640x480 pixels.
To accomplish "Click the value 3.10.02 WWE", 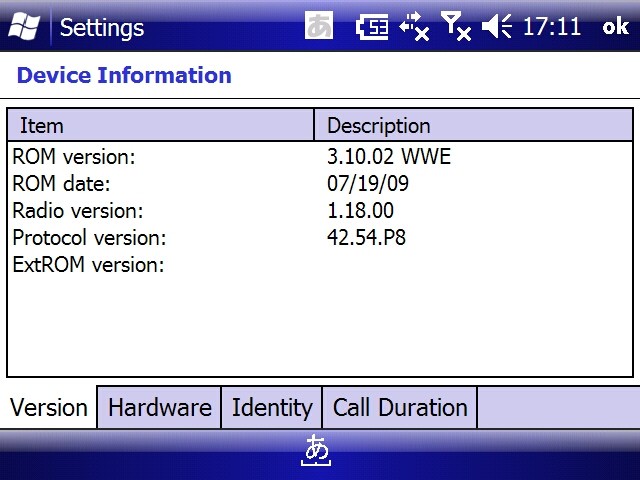I will coord(389,157).
